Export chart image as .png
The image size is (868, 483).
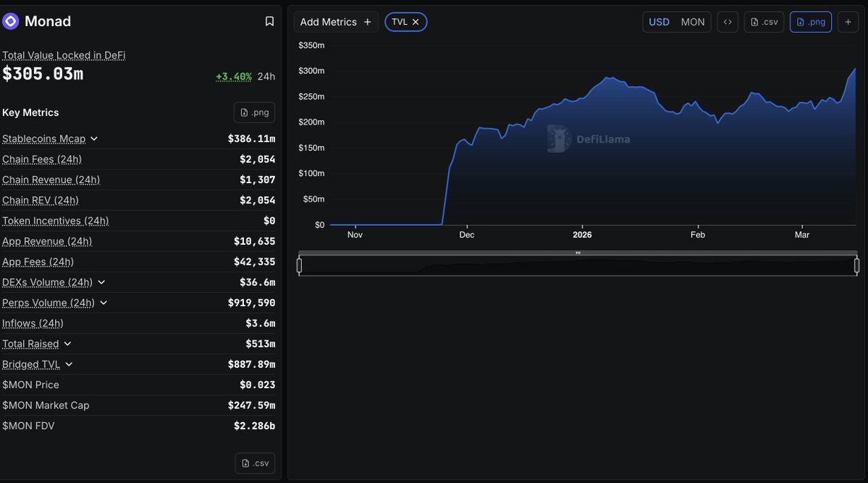810,22
